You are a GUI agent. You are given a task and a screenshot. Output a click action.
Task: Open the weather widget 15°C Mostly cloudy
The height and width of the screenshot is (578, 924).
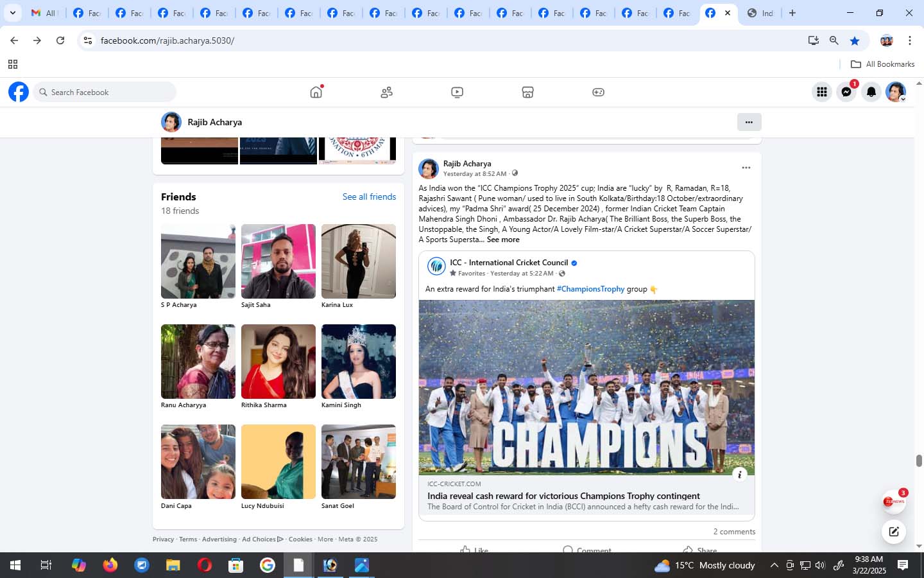(705, 565)
